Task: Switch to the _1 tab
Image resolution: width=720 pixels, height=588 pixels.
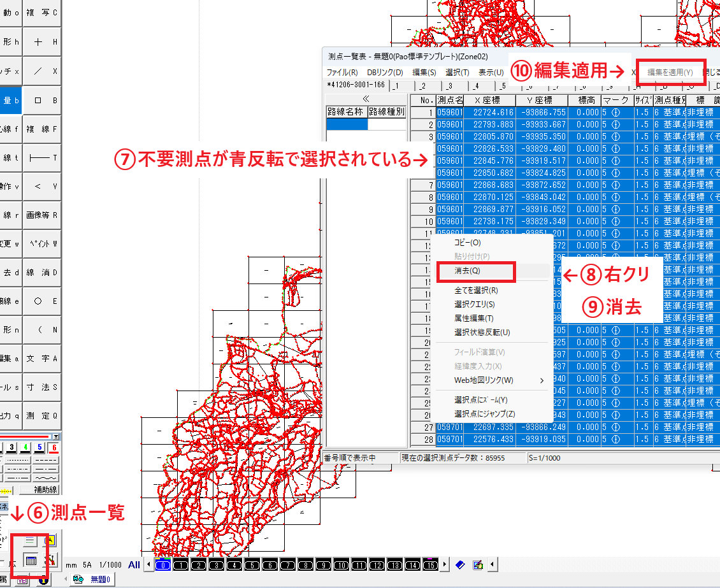Action: pos(402,86)
